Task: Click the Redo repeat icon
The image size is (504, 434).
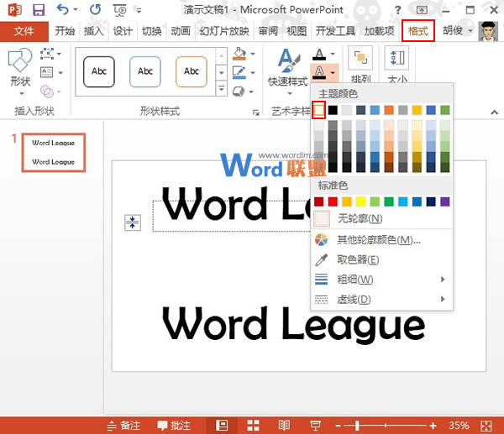Action: tap(95, 9)
